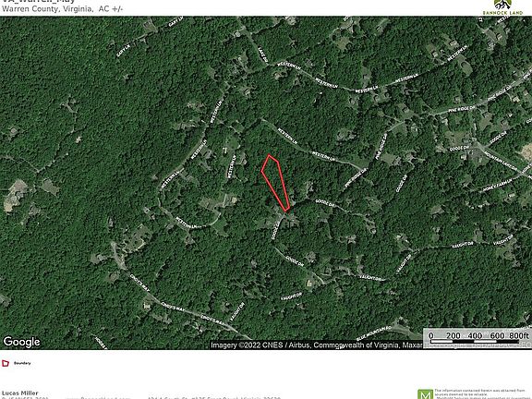Click the green M logo near the disclaimer
The height and width of the screenshot is (399, 532).
pos(425,394)
